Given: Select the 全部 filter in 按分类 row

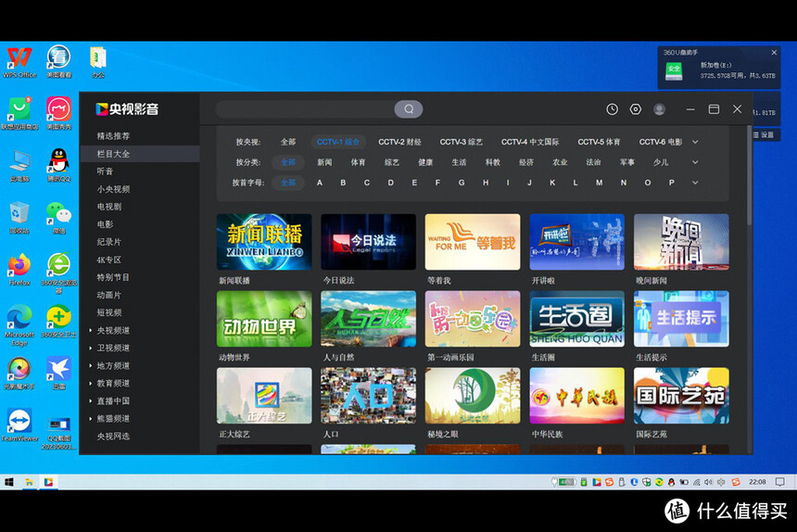Looking at the screenshot, I should pyautogui.click(x=288, y=162).
